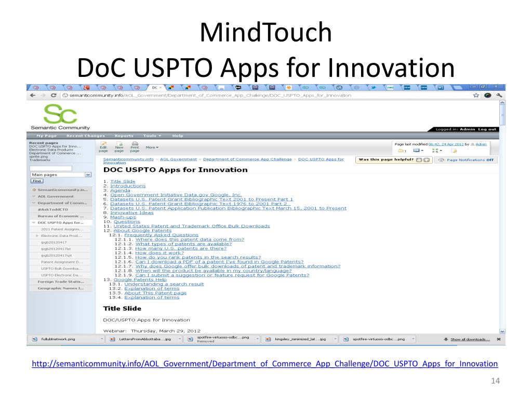Click How does it work? link

(159, 253)
